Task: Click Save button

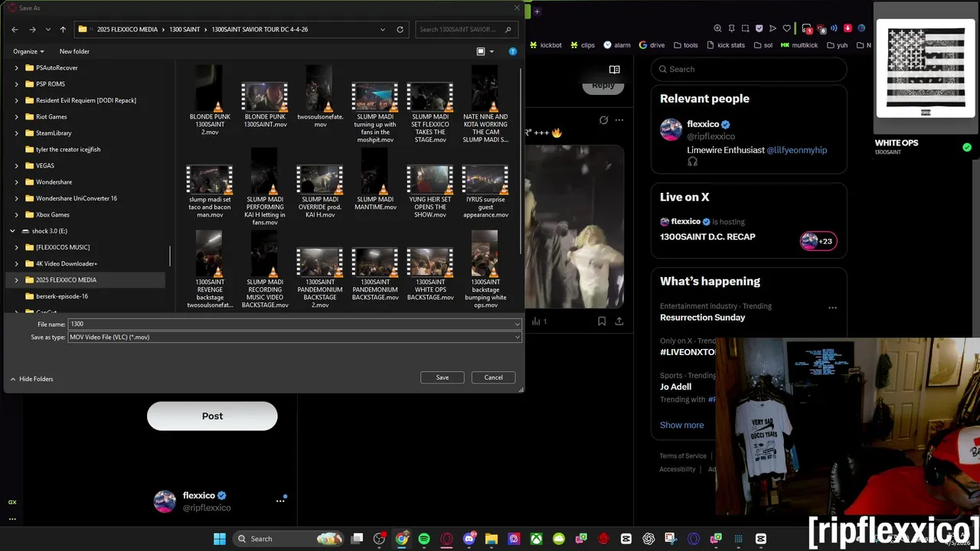Action: click(443, 377)
